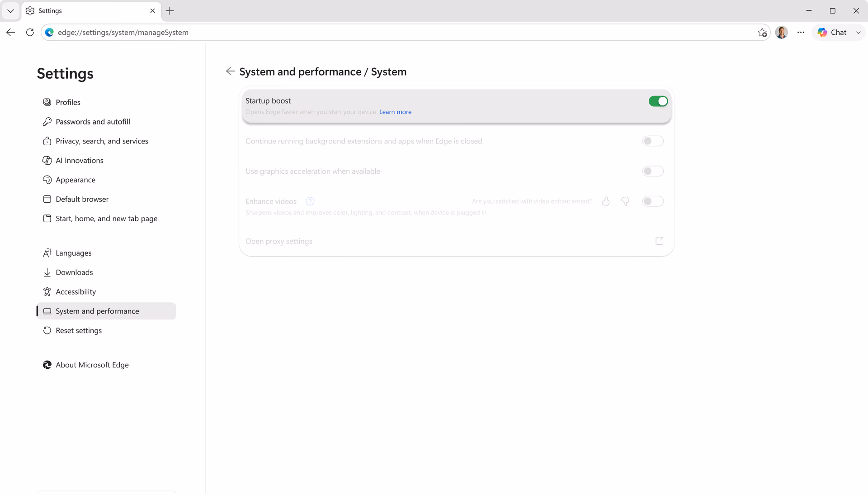Viewport: 868px width, 495px height.
Task: Turn on the Enhance videos toggle
Action: pos(653,201)
